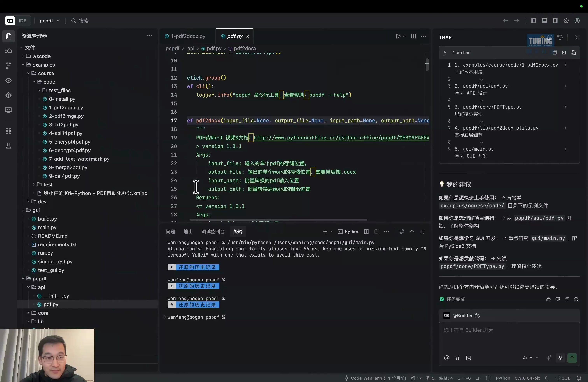Open the Run and Debug bug icon
The image size is (588, 382).
(x=9, y=95)
